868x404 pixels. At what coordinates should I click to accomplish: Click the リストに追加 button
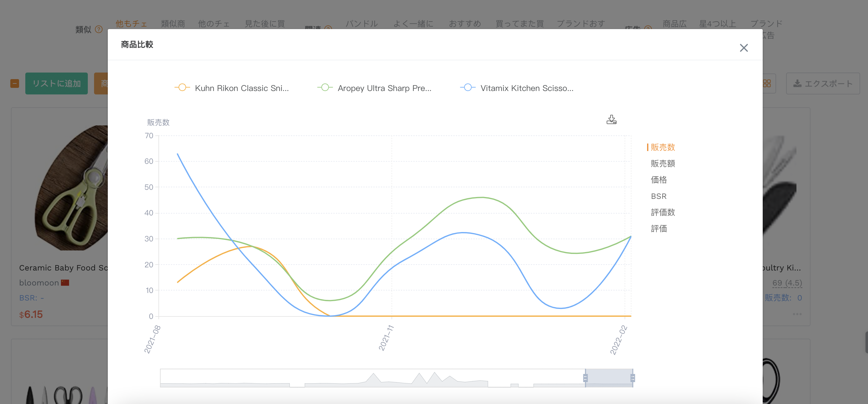pyautogui.click(x=57, y=83)
